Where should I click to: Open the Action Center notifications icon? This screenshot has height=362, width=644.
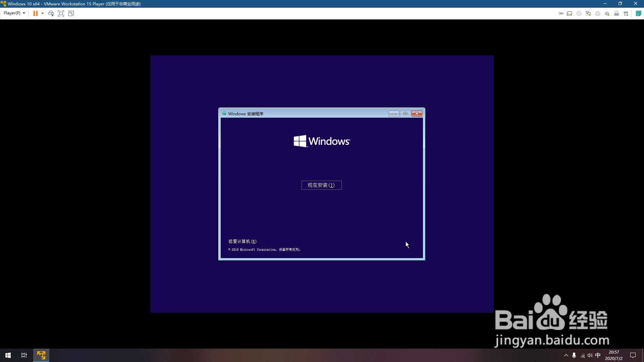633,355
